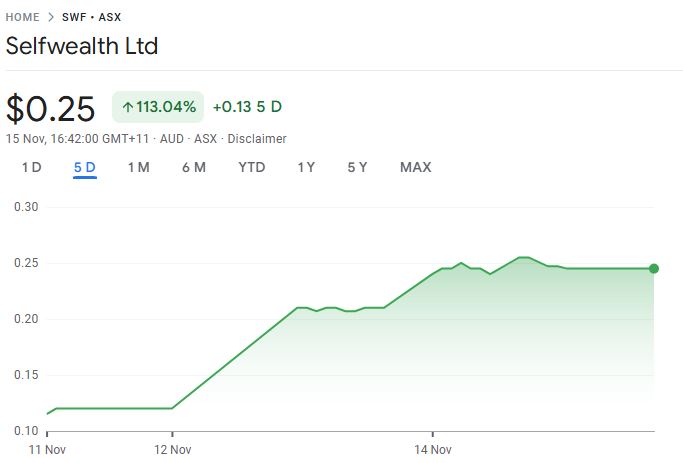Viewport: 683px width, 463px height.
Task: Show the 5 Y chart range
Action: click(x=357, y=167)
